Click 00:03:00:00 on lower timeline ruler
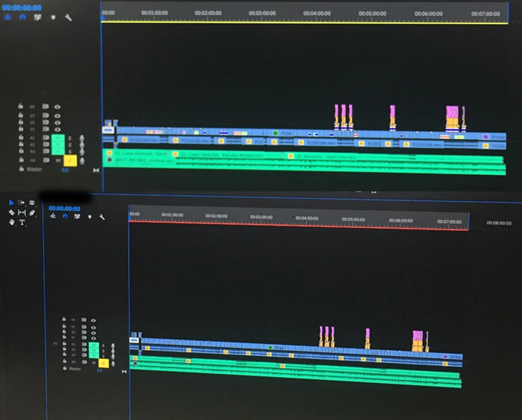Image resolution: width=522 pixels, height=420 pixels. coord(262,217)
